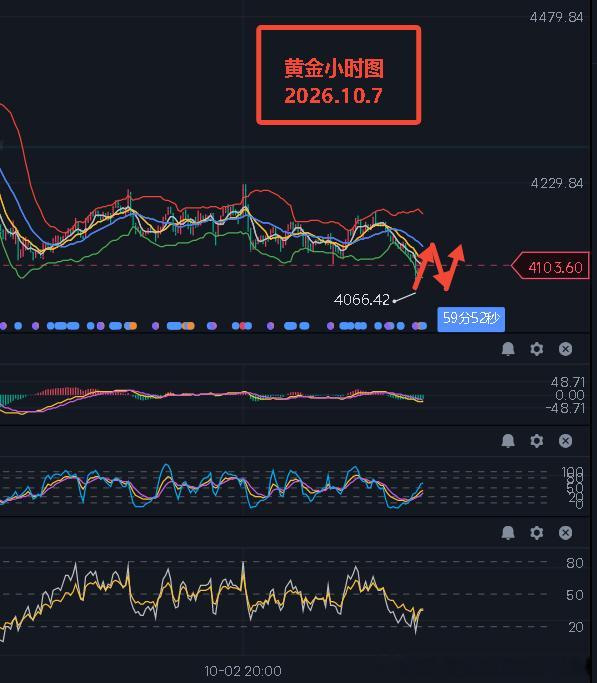Click the RSI panel alert bell icon
The height and width of the screenshot is (683, 597).
click(x=508, y=533)
